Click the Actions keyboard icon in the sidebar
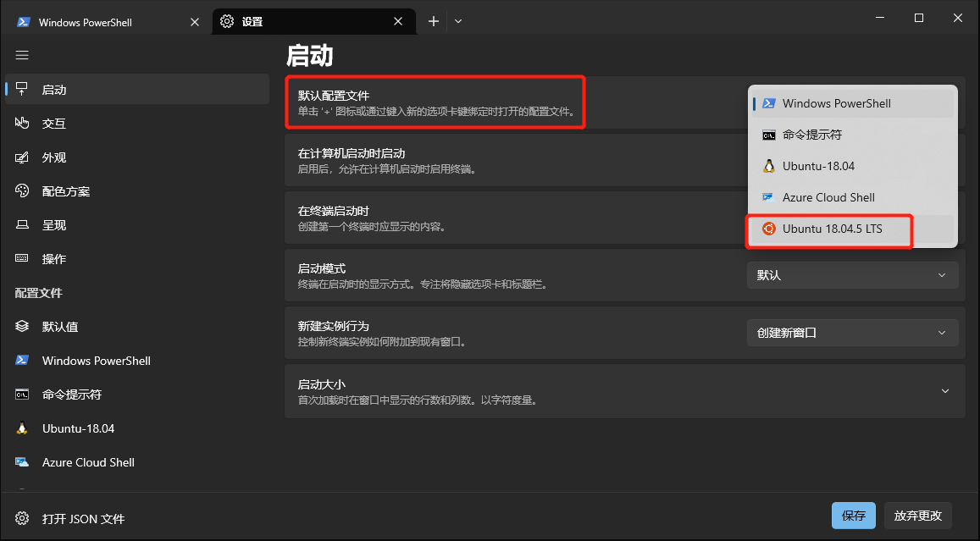This screenshot has height=541, width=980. [22, 258]
